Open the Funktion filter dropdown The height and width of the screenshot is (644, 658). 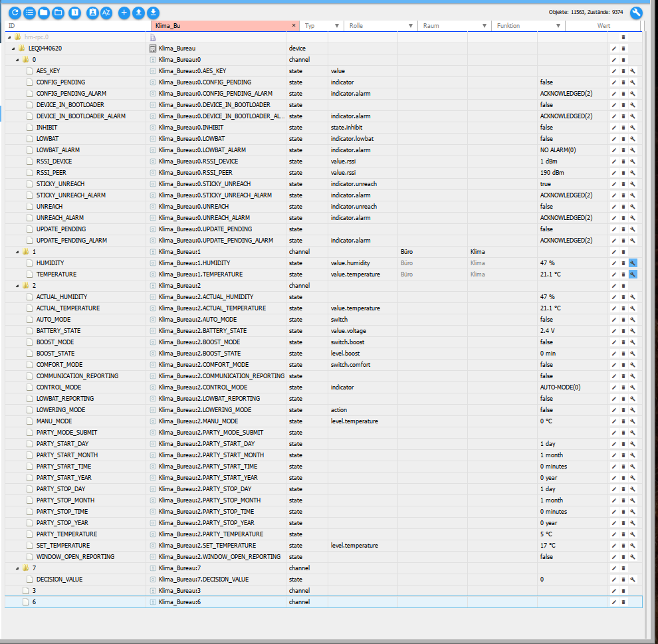click(x=558, y=26)
